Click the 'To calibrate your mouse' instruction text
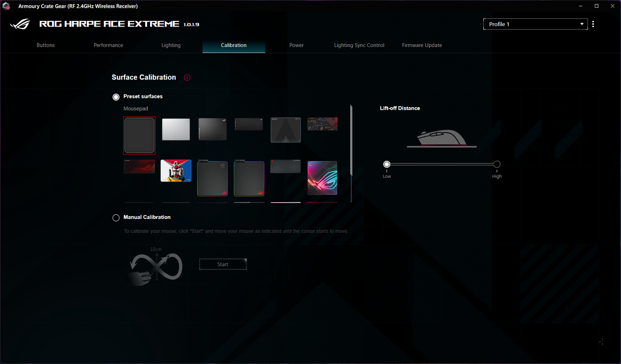The image size is (621, 364). [x=236, y=231]
